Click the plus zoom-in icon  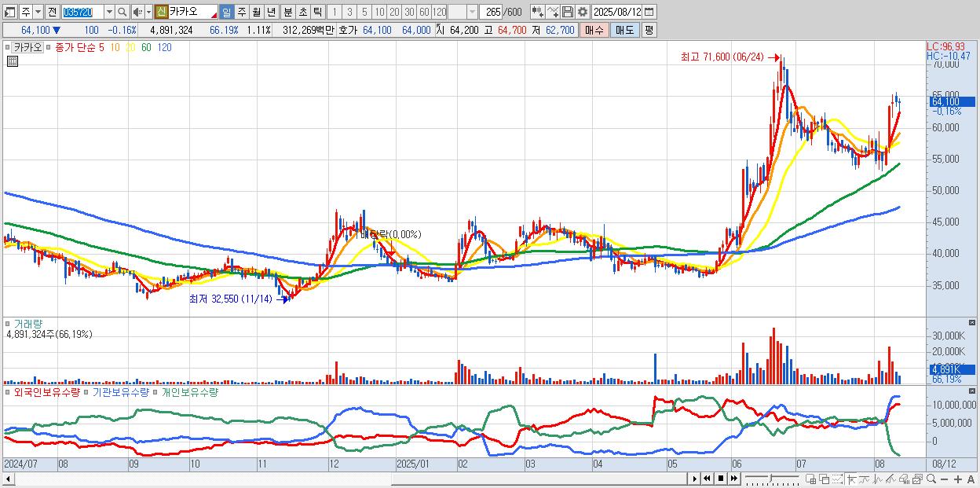(x=958, y=479)
